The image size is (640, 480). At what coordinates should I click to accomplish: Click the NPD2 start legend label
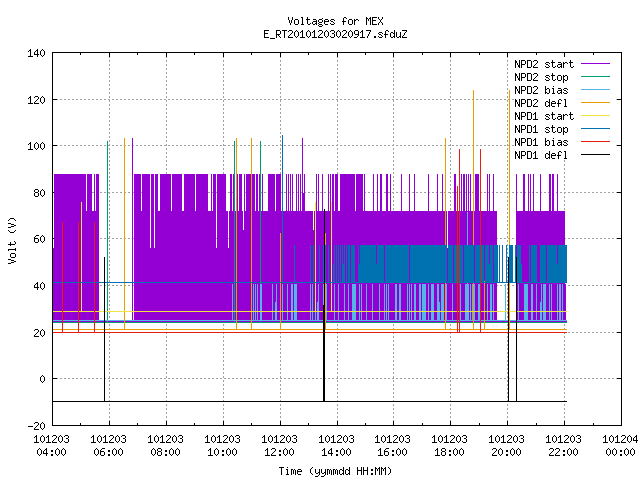point(544,64)
